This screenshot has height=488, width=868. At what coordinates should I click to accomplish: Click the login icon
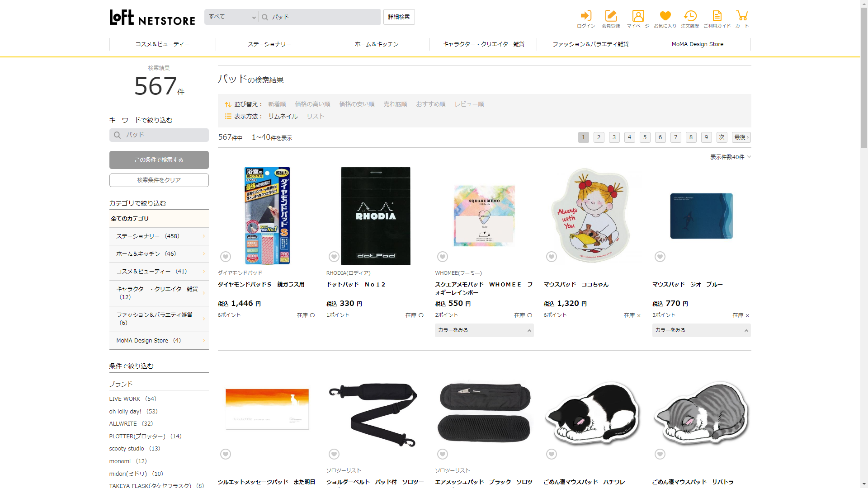pyautogui.click(x=586, y=16)
